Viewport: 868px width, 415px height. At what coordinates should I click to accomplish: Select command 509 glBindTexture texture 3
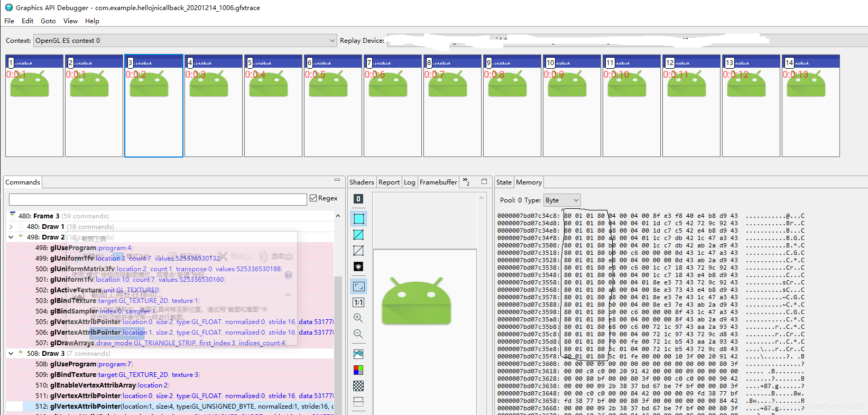pyautogui.click(x=170, y=375)
